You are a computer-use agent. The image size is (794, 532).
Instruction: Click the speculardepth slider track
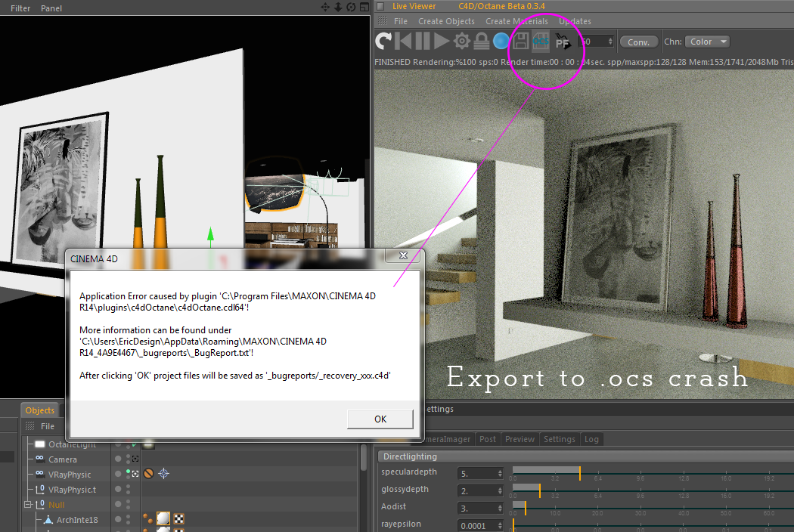[x=653, y=474]
